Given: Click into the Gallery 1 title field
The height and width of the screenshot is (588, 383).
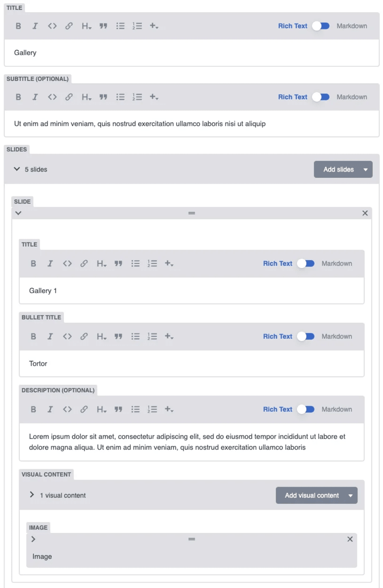Looking at the screenshot, I should tap(191, 291).
